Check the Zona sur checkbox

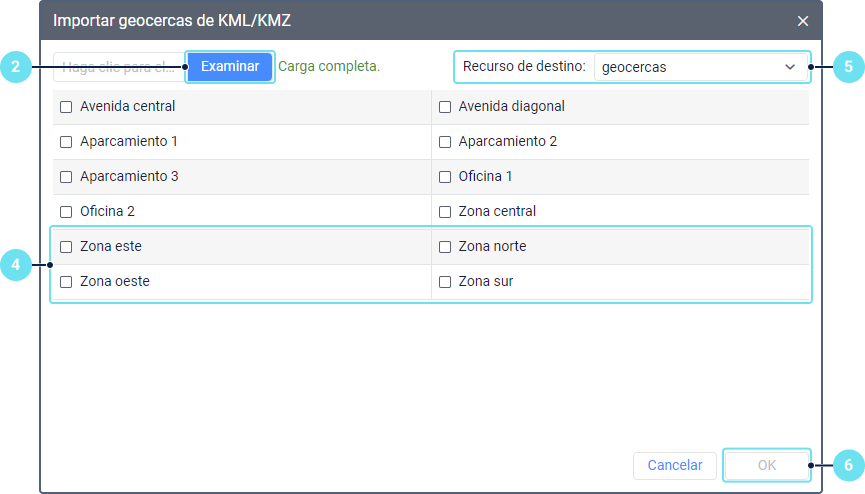click(445, 281)
